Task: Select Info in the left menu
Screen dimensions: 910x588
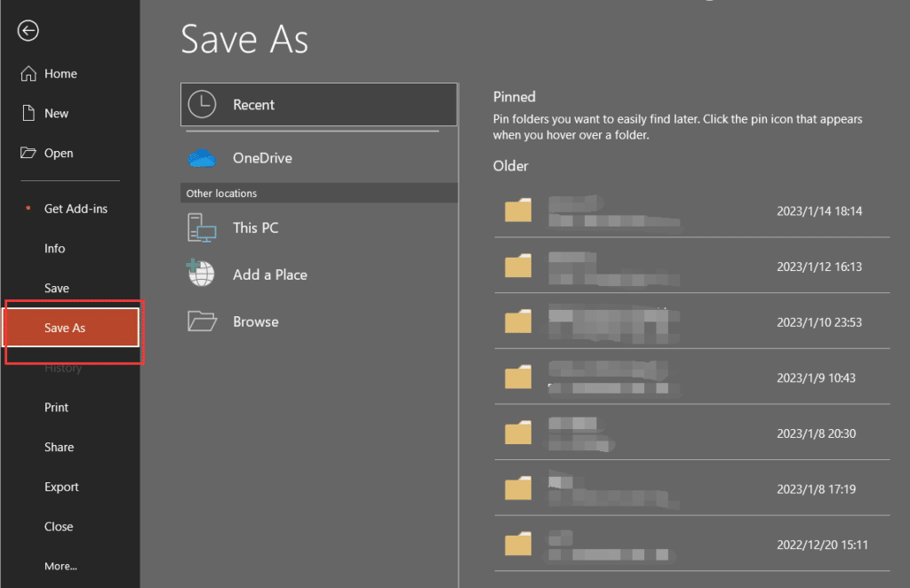Action: click(x=55, y=248)
